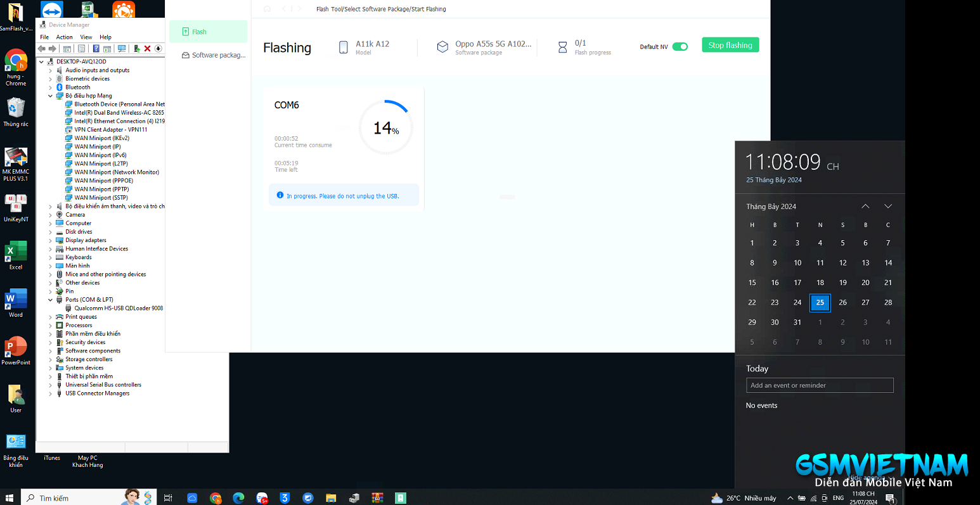Click the Windows Start button
980x505 pixels.
(10, 498)
